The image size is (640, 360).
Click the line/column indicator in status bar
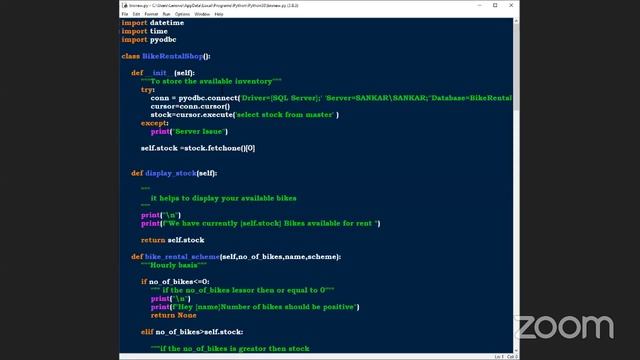(x=506, y=357)
